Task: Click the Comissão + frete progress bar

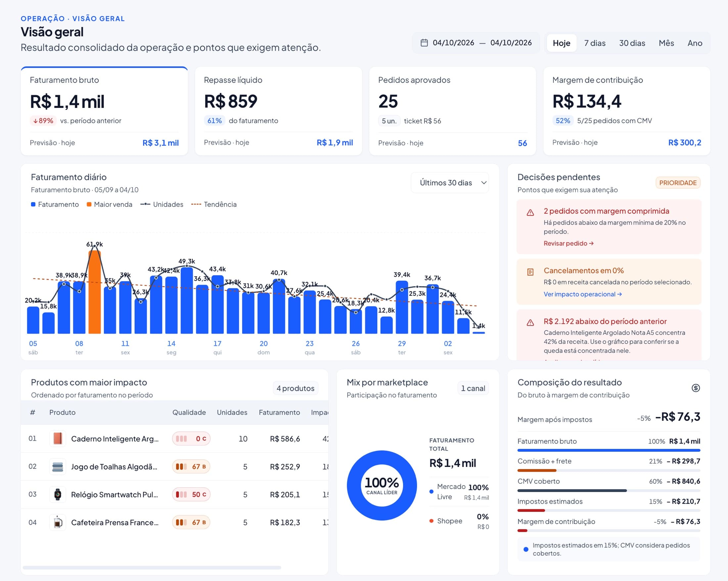Action: click(609, 470)
